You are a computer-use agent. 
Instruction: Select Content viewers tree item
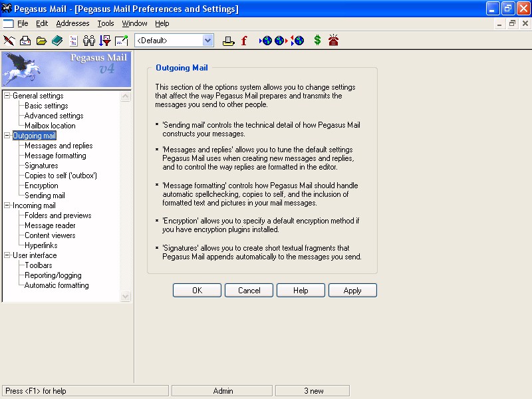pyautogui.click(x=51, y=235)
